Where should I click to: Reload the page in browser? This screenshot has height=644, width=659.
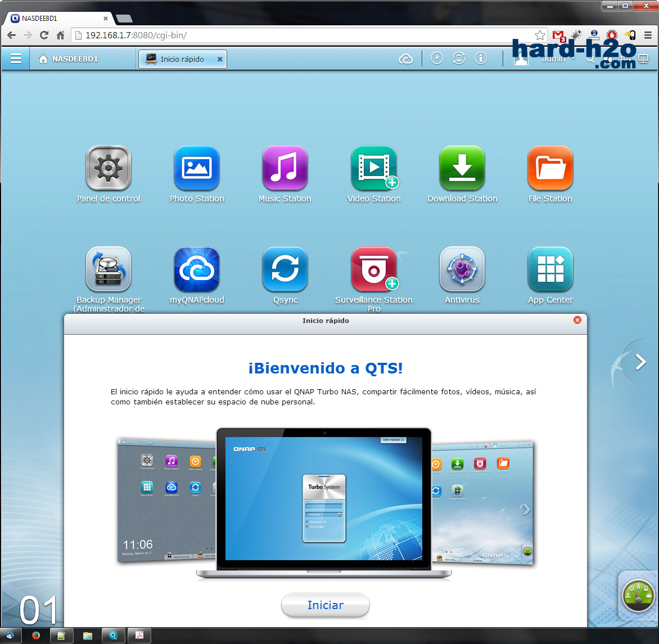click(44, 35)
